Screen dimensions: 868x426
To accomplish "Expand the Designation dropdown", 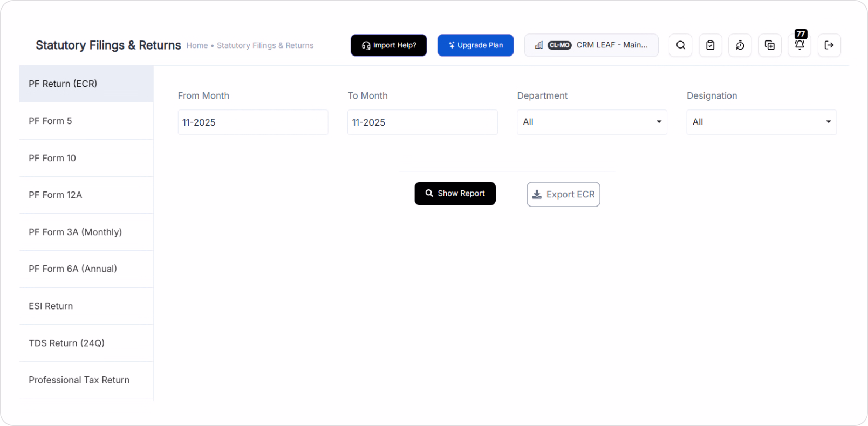I will [761, 122].
